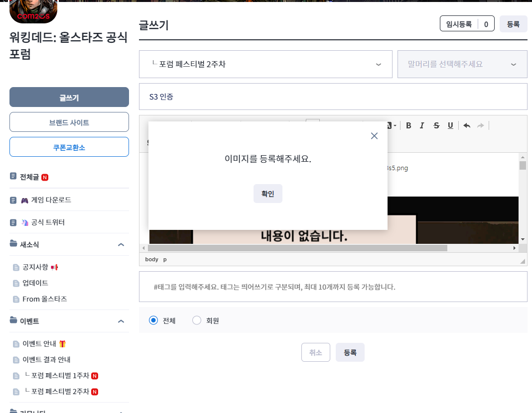Click the document icon beside From 올스타즈

pyautogui.click(x=16, y=299)
